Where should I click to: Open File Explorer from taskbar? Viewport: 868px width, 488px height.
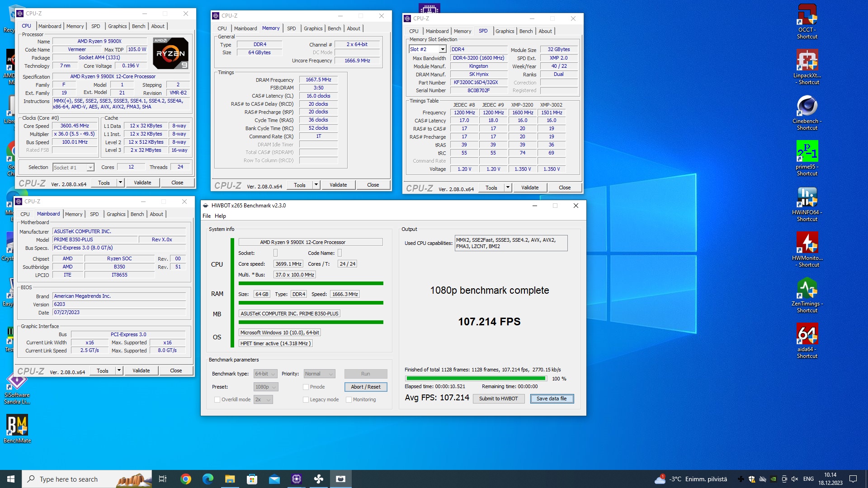(230, 479)
